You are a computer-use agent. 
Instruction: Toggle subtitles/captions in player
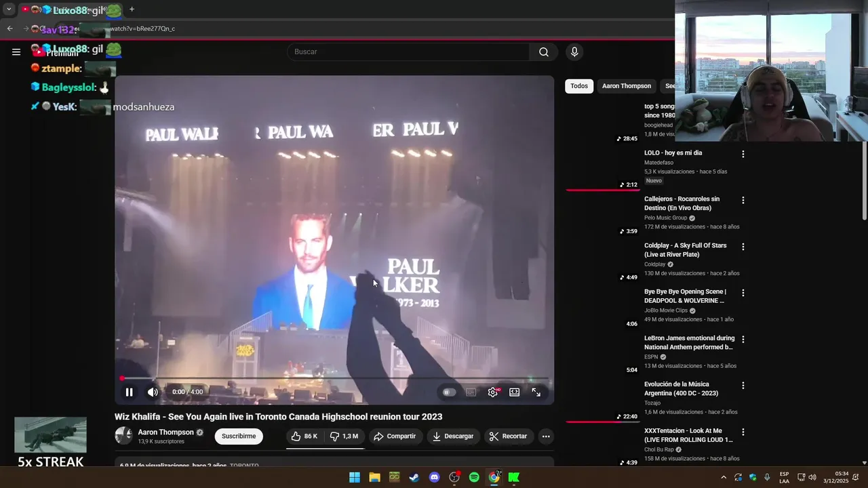coord(471,392)
